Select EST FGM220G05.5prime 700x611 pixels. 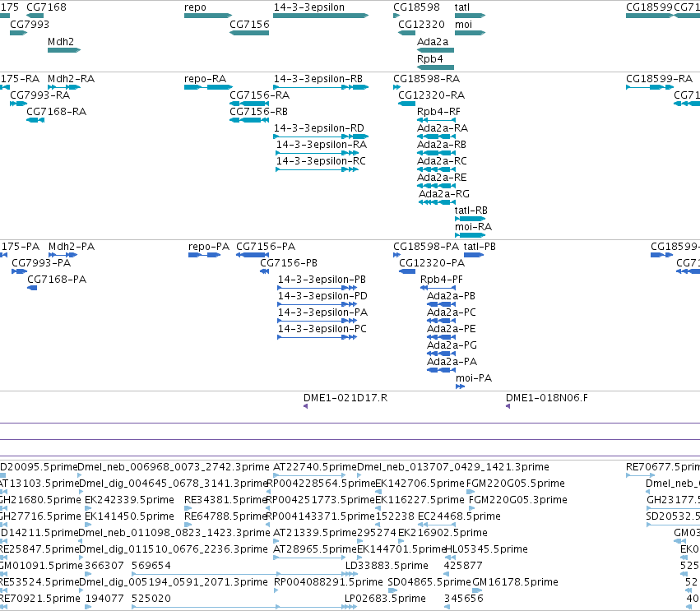coord(471,492)
